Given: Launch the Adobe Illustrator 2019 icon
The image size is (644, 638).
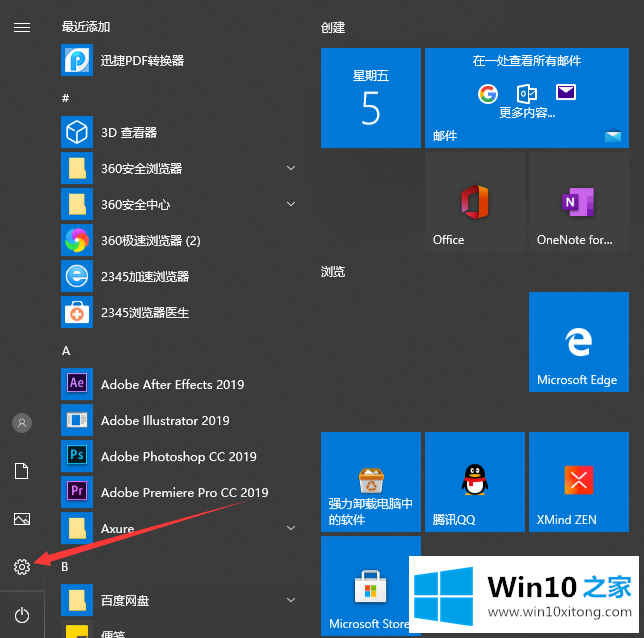Looking at the screenshot, I should tap(77, 420).
